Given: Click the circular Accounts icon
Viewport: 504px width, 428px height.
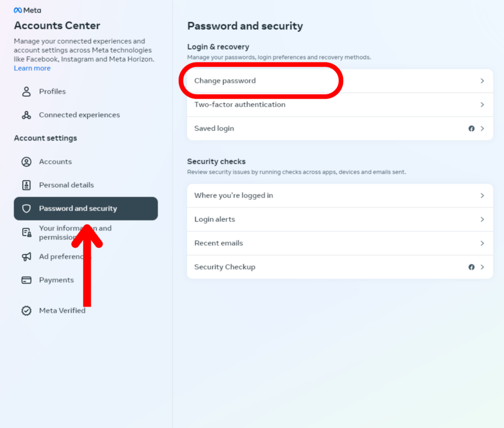Looking at the screenshot, I should click(x=26, y=162).
